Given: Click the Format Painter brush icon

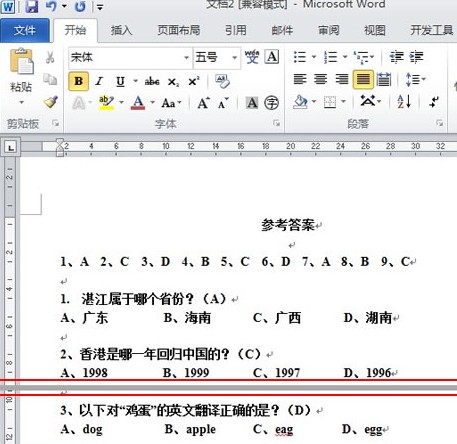Looking at the screenshot, I should coord(51,102).
